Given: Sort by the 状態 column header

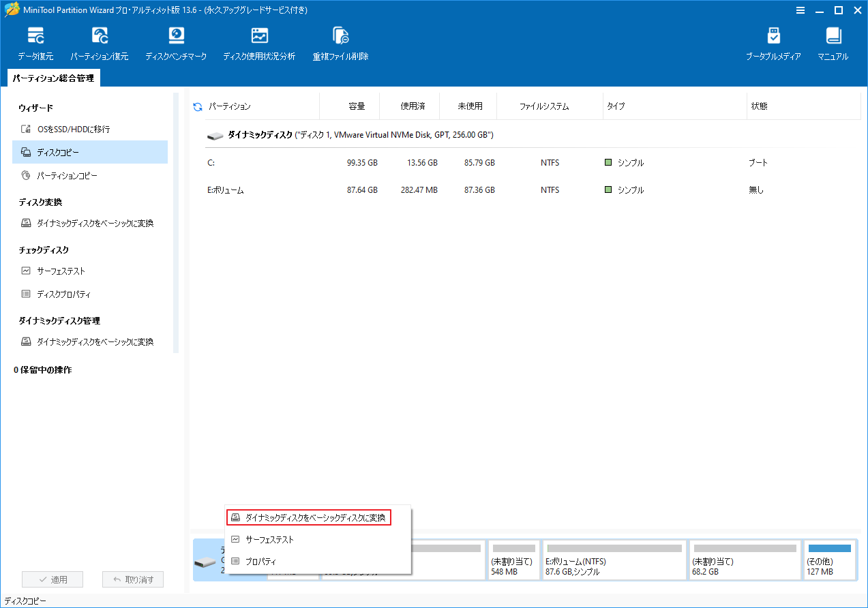Looking at the screenshot, I should tap(803, 107).
